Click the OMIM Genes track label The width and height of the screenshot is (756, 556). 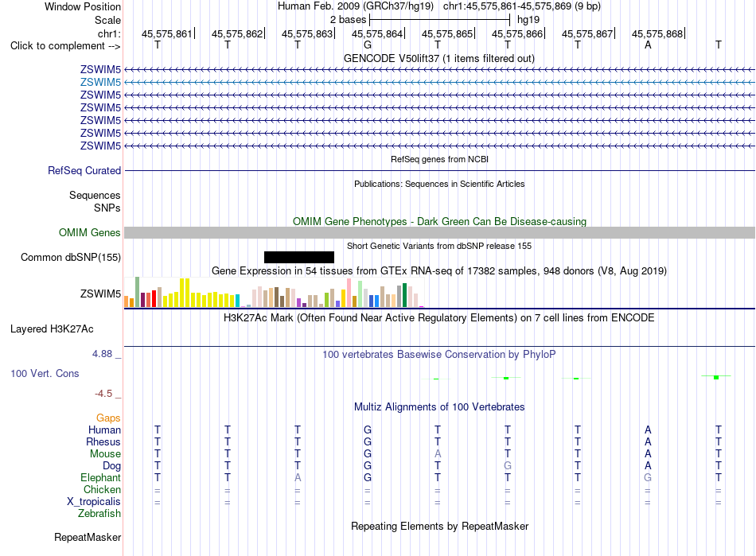[x=90, y=233]
